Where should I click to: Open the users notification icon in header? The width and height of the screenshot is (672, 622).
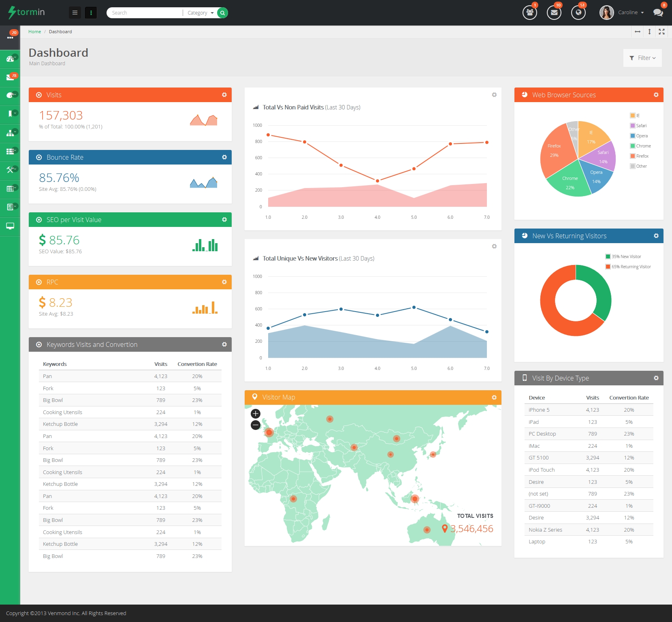[x=529, y=13]
